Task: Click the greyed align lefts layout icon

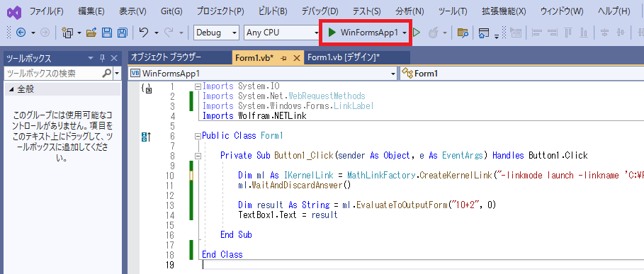Action: tap(537, 33)
